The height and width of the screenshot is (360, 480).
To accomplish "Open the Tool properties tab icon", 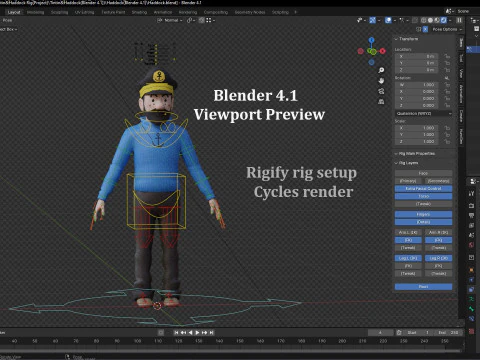I will point(471,193).
